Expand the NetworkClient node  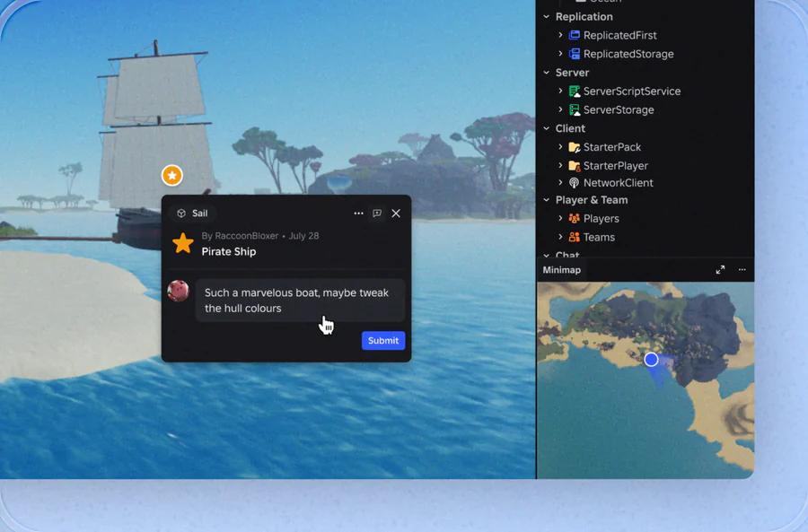tap(560, 183)
